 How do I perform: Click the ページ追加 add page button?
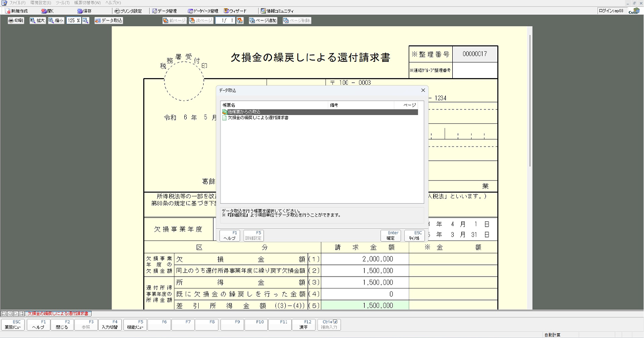point(263,21)
